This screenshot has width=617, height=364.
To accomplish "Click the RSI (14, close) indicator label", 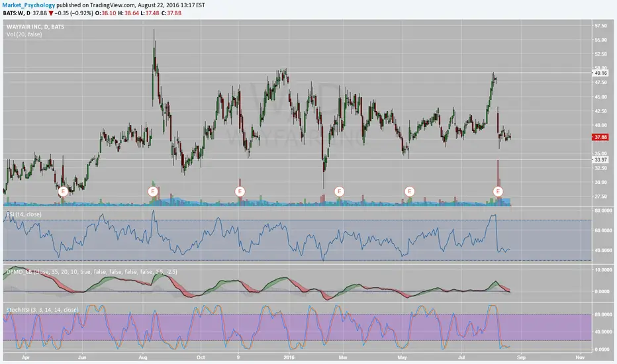I will [x=24, y=214].
